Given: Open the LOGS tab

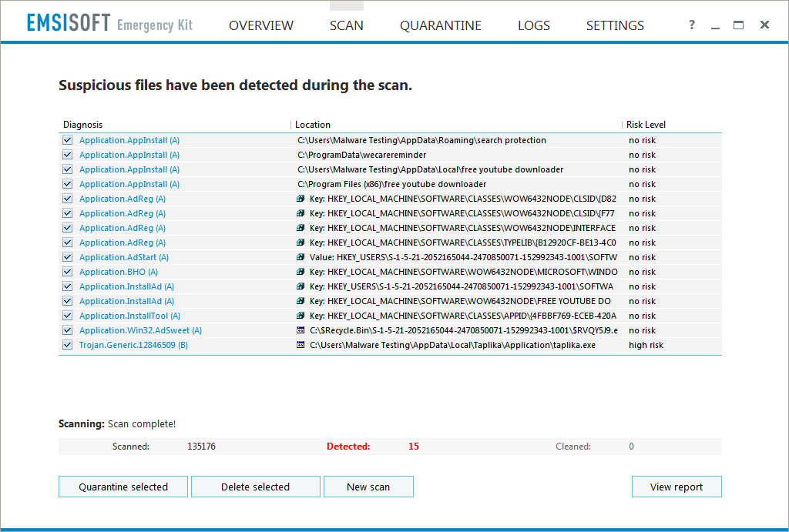Looking at the screenshot, I should point(534,25).
